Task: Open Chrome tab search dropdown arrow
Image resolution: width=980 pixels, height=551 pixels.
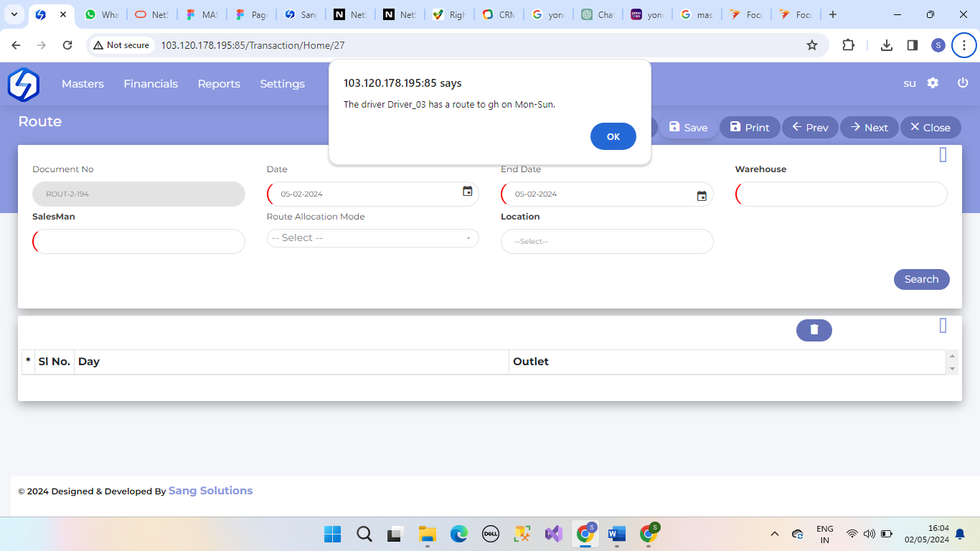Action: [14, 14]
